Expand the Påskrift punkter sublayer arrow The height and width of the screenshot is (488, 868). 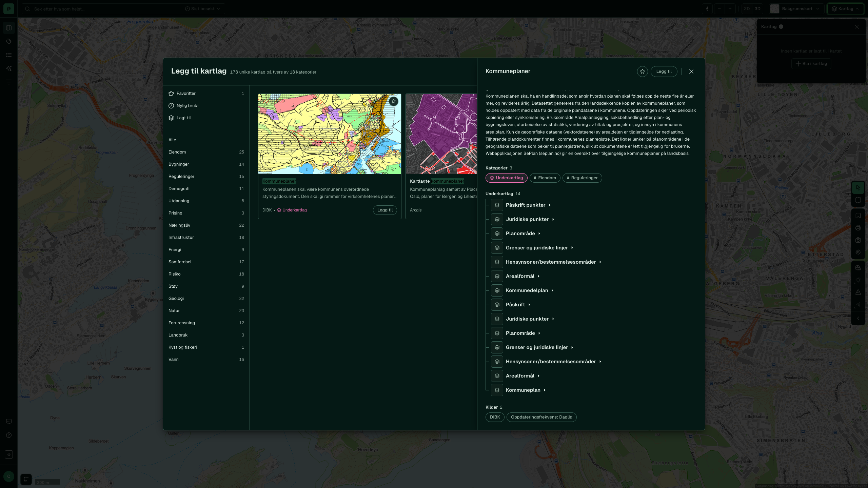click(x=550, y=205)
